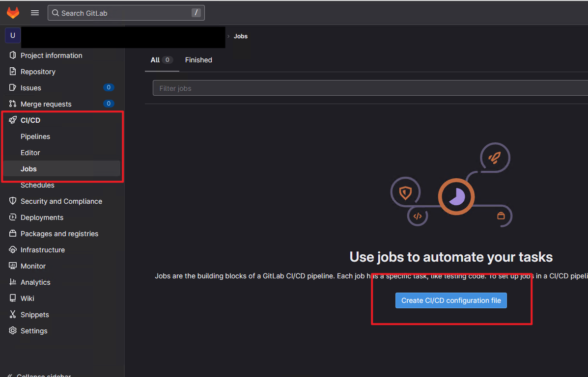588x377 pixels.
Task: Click the Settings gear icon
Action: (x=13, y=330)
